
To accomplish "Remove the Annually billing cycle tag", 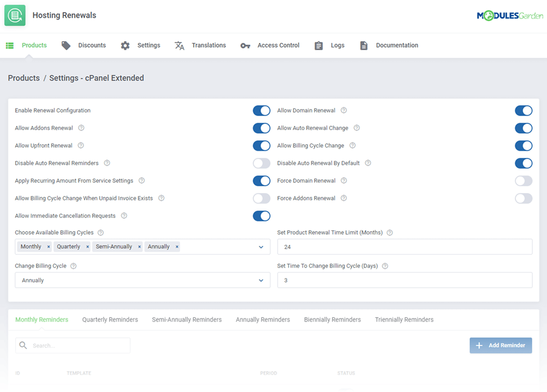I will coord(177,247).
